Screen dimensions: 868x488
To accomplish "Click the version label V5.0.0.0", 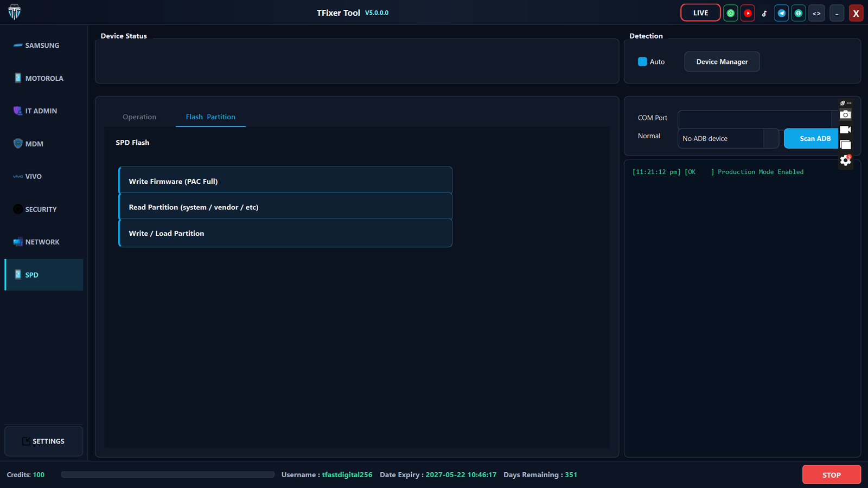I will tap(376, 13).
